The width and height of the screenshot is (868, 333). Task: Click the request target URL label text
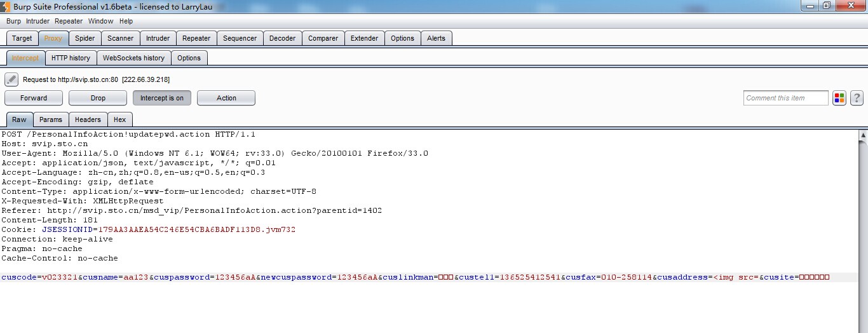coord(96,79)
